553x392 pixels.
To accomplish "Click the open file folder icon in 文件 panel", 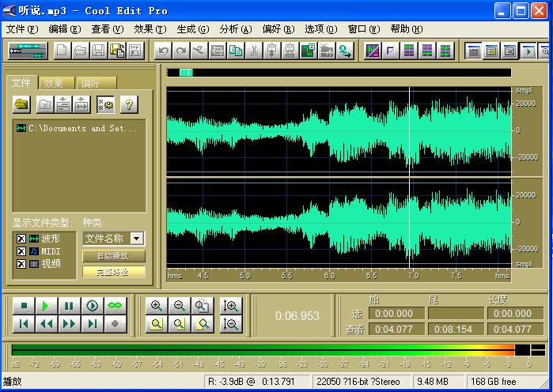I will [22, 104].
